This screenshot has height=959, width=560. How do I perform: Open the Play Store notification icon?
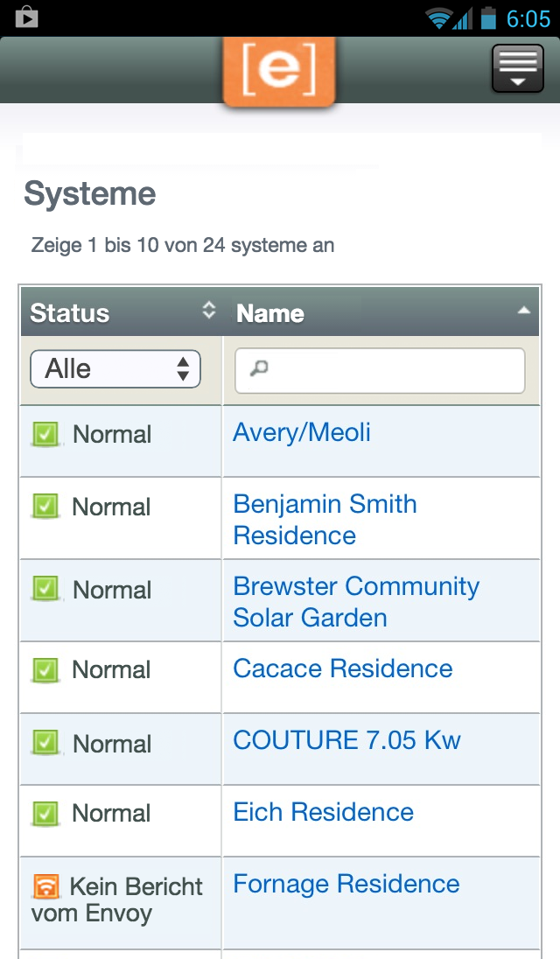tap(27, 17)
